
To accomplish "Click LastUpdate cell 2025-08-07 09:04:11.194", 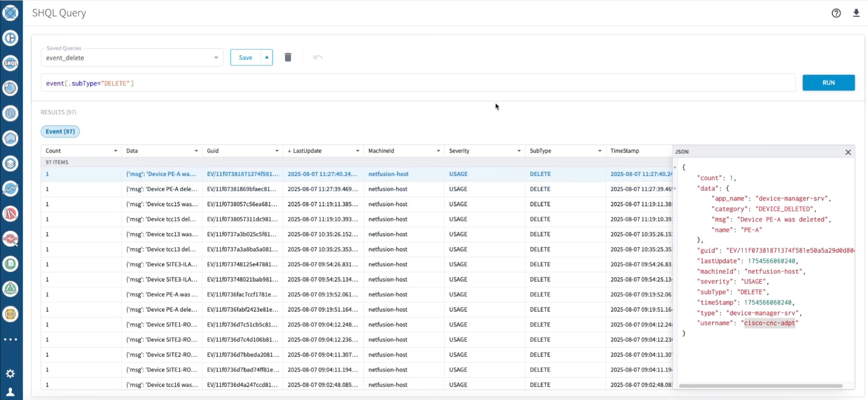I will (322, 370).
